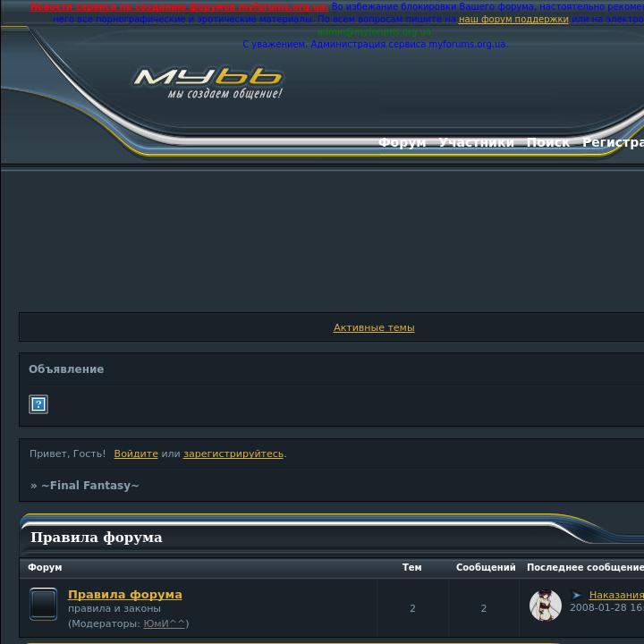Screen dimensions: 644x644
Task: Click the arrow icon beside Наказания
Action: 577,595
